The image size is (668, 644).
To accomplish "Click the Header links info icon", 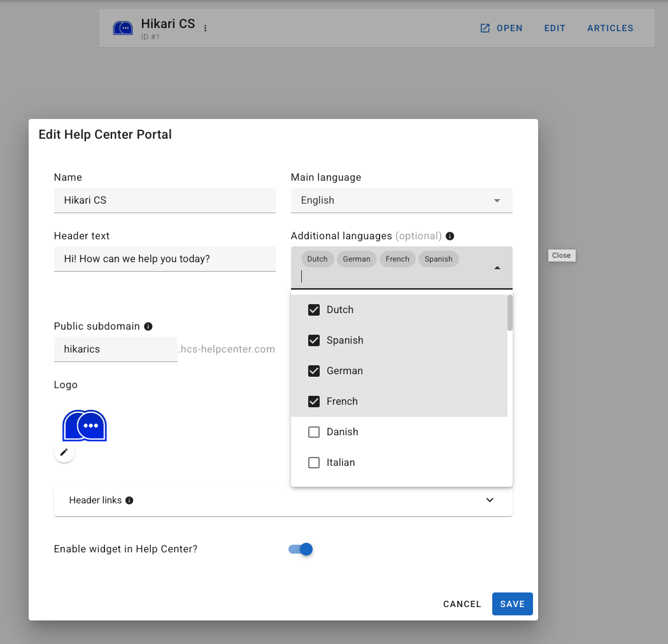I will click(129, 500).
